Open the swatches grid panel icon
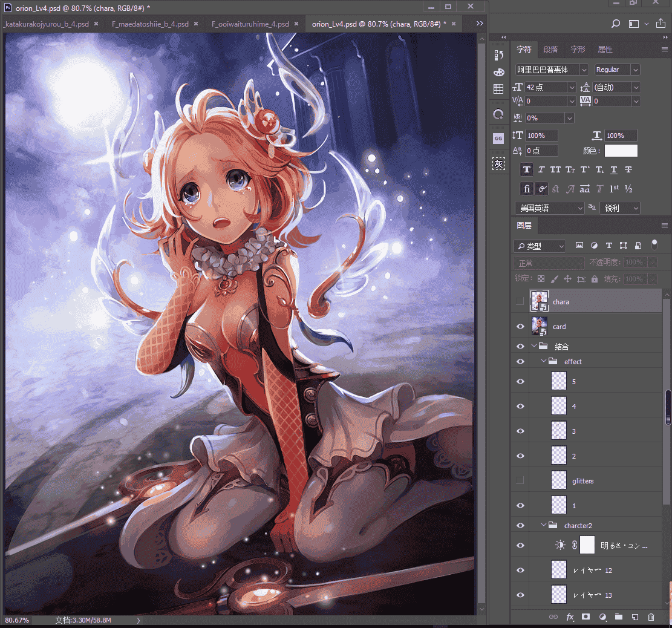The height and width of the screenshot is (628, 672). (498, 89)
